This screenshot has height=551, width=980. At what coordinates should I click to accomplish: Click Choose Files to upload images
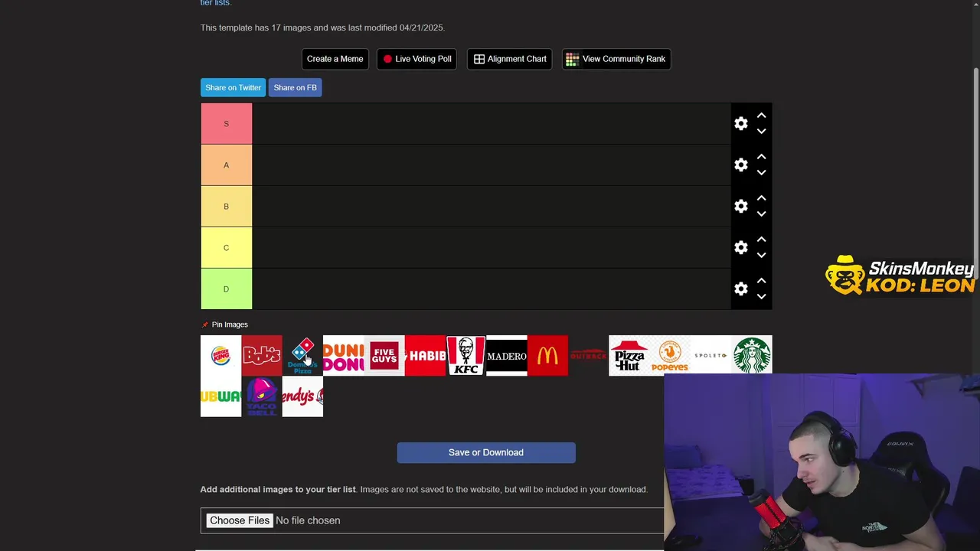tap(240, 520)
